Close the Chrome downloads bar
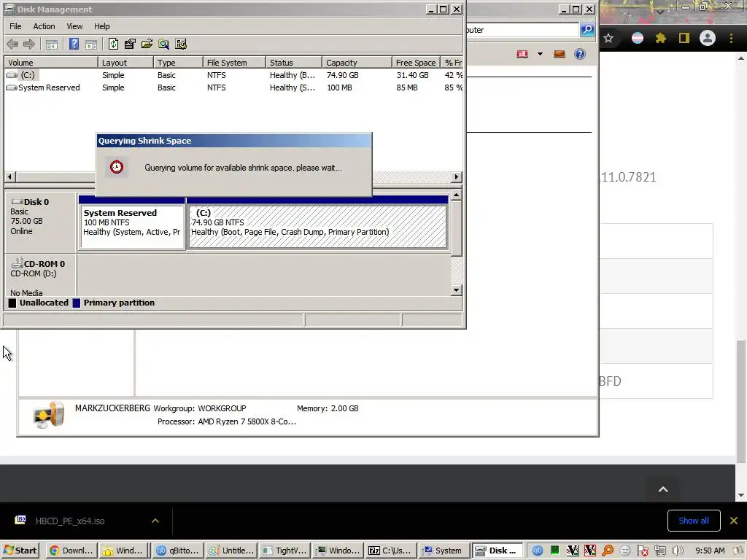 (734, 521)
